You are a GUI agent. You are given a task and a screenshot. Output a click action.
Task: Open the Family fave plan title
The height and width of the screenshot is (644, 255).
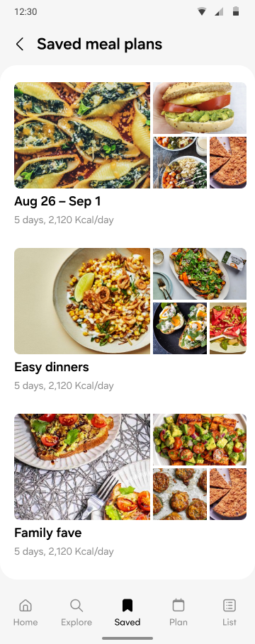pyautogui.click(x=48, y=533)
